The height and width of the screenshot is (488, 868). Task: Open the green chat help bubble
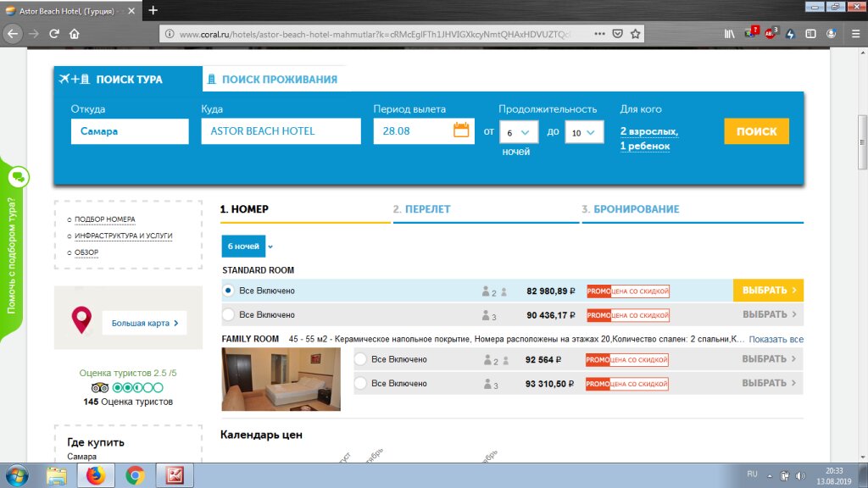(x=19, y=177)
